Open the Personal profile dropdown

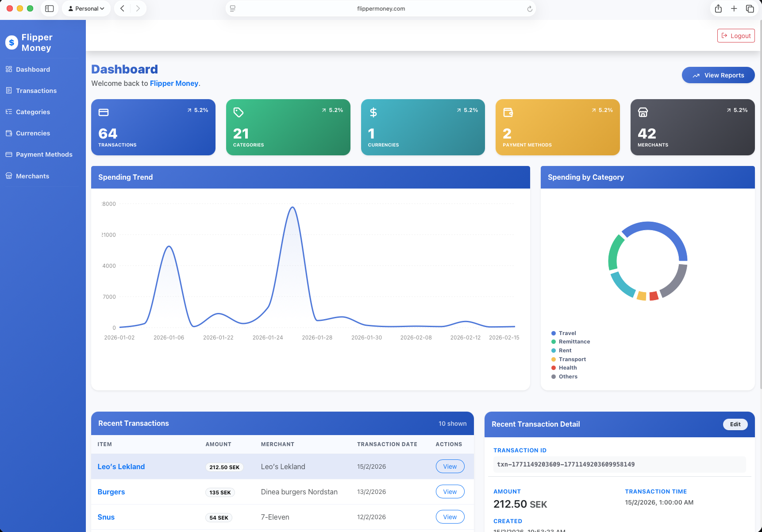[86, 8]
